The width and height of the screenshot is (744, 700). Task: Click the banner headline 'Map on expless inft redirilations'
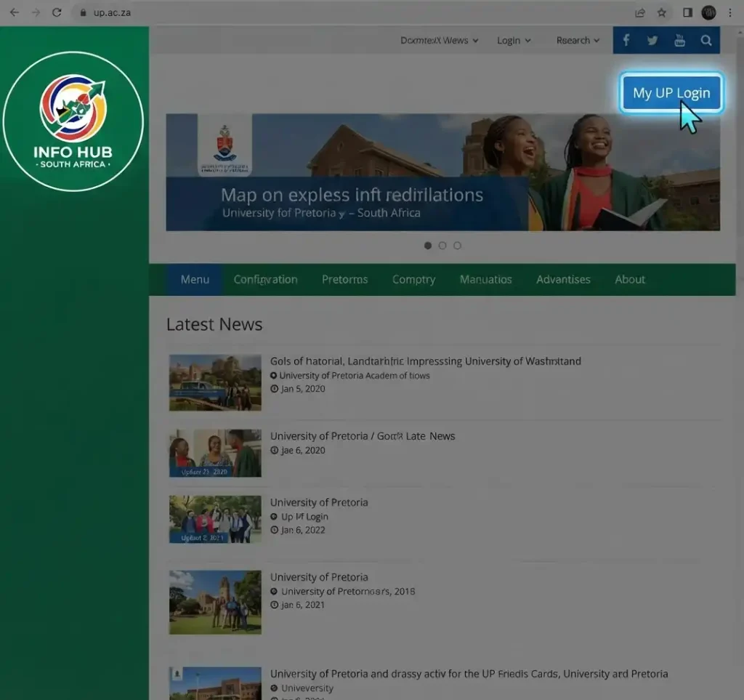352,195
